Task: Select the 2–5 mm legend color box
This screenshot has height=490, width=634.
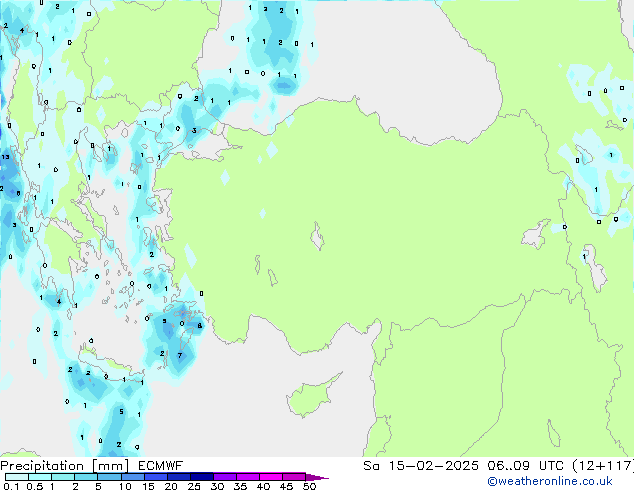Action: coord(86,477)
